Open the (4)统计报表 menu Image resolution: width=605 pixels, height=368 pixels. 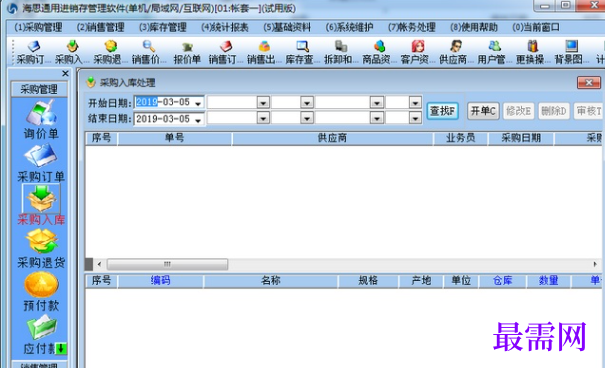pyautogui.click(x=225, y=27)
